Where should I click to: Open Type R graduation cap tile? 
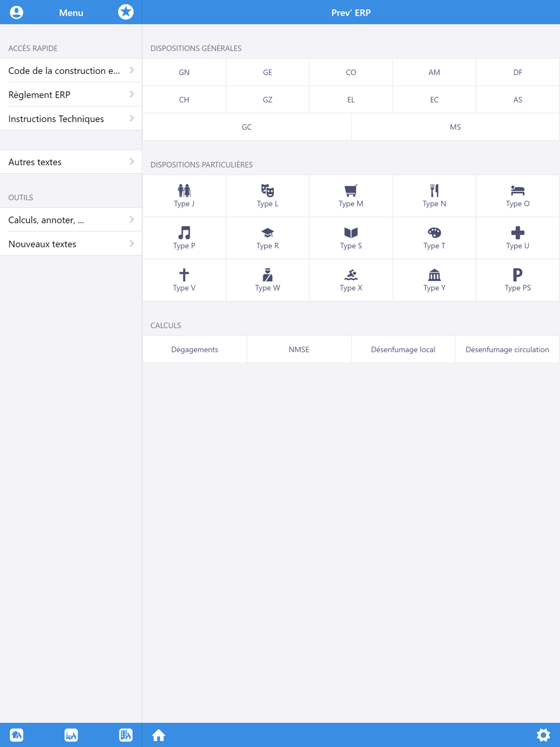click(268, 238)
